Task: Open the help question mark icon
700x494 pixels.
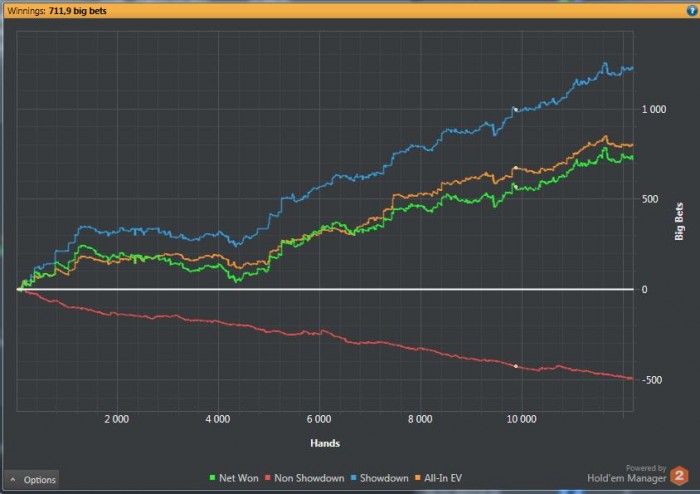Action: click(692, 11)
